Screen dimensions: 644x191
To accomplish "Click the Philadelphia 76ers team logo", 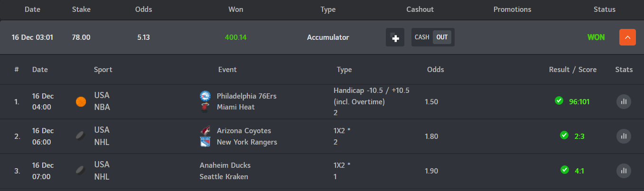I will click(x=205, y=96).
